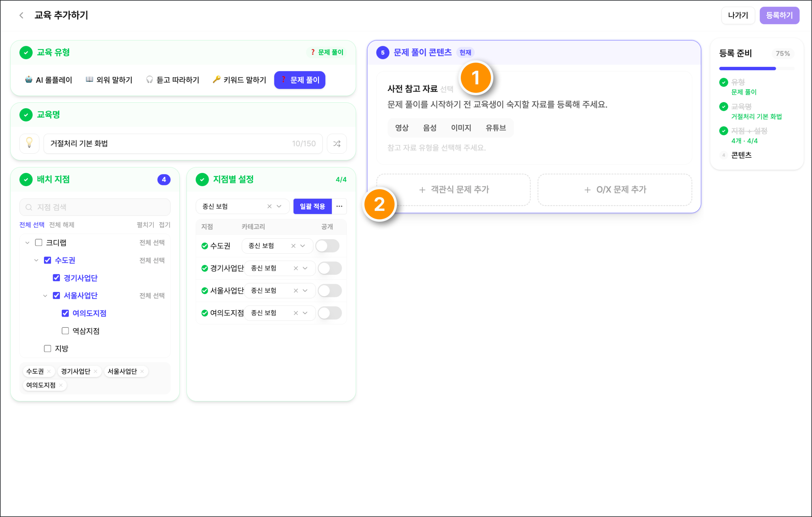
Task: Go back using the left arrow icon
Action: [x=21, y=15]
